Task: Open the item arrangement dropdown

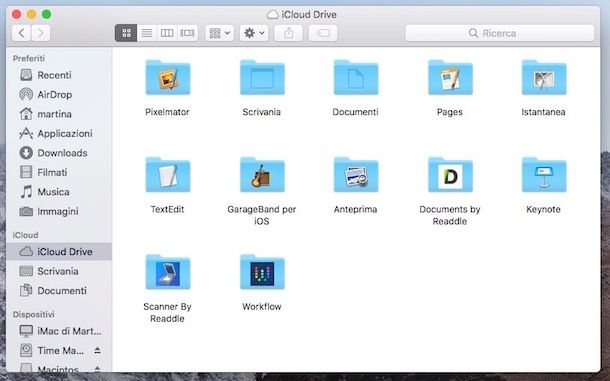Action: (x=219, y=33)
